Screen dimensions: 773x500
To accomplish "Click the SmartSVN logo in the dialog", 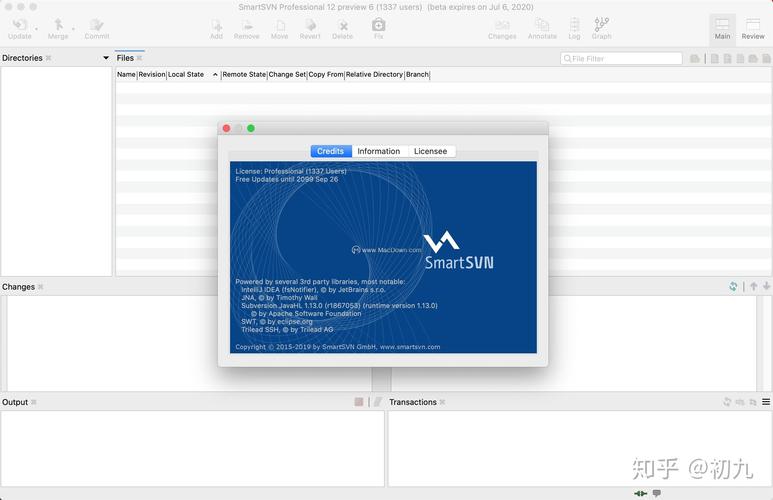I will point(458,250).
